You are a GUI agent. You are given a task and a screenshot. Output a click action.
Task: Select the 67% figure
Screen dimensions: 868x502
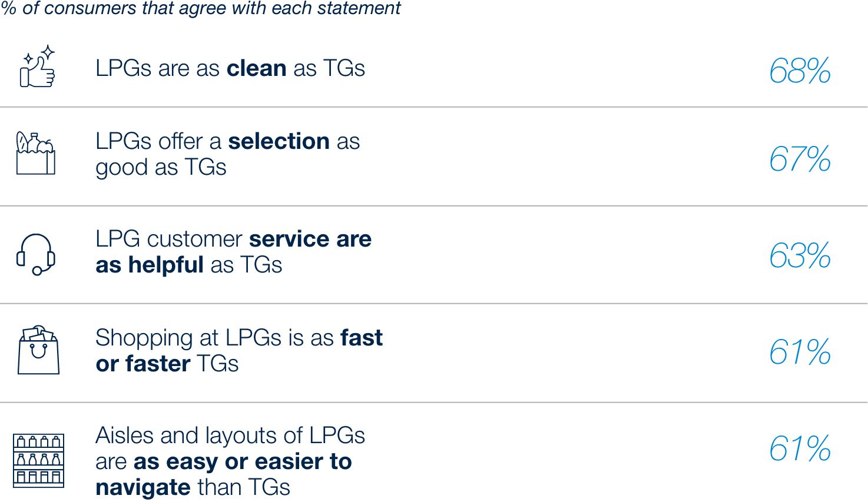(799, 159)
